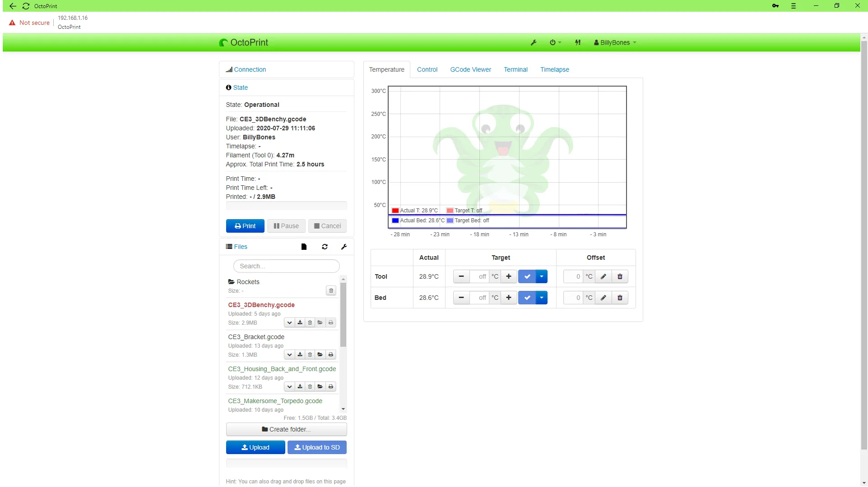Click the file Search field
Screen dimensions: 868x487
tap(286, 266)
